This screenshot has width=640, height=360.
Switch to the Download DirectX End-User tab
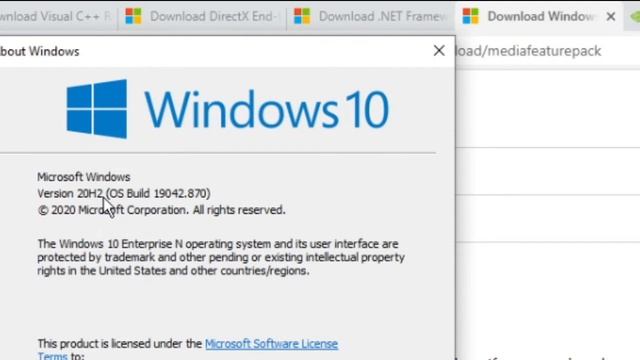202,16
